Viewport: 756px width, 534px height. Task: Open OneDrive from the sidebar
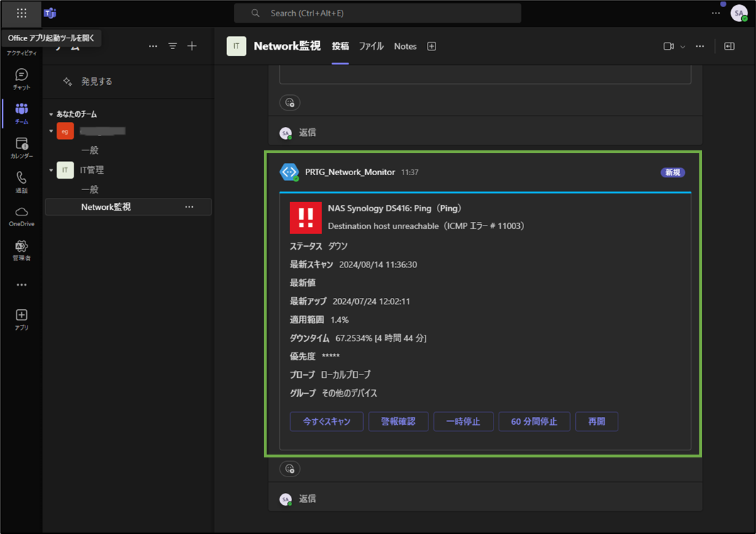click(x=21, y=216)
